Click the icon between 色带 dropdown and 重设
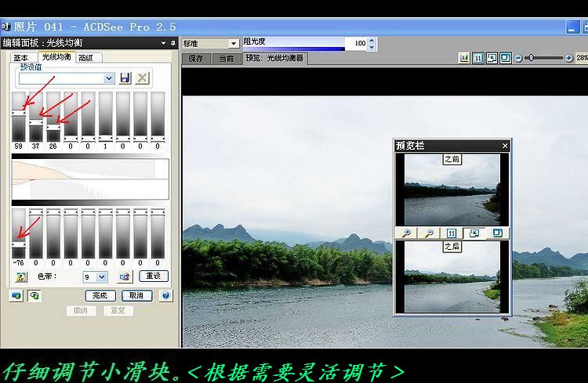 click(x=124, y=277)
